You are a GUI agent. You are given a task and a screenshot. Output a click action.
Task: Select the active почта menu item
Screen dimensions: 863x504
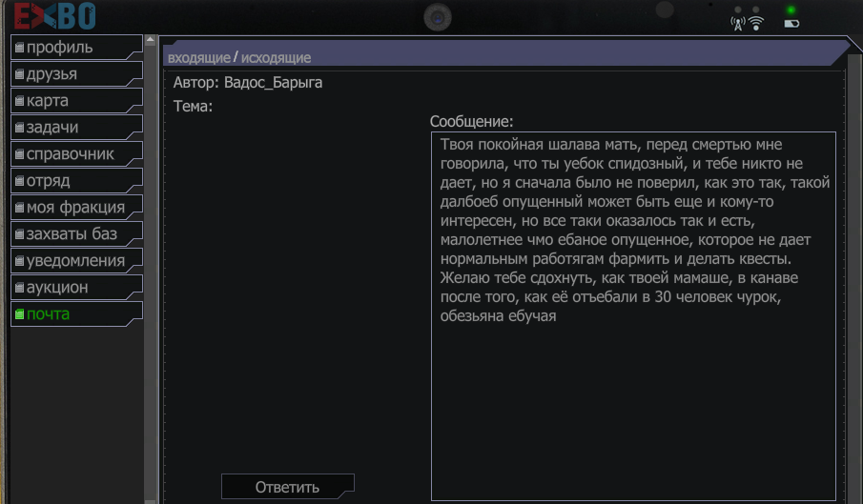click(x=76, y=314)
